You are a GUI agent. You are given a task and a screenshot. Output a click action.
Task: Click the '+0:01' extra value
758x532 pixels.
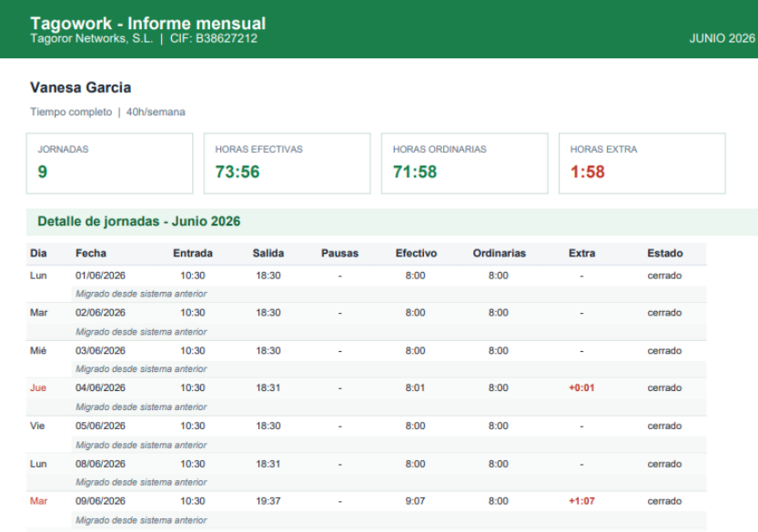pyautogui.click(x=581, y=387)
